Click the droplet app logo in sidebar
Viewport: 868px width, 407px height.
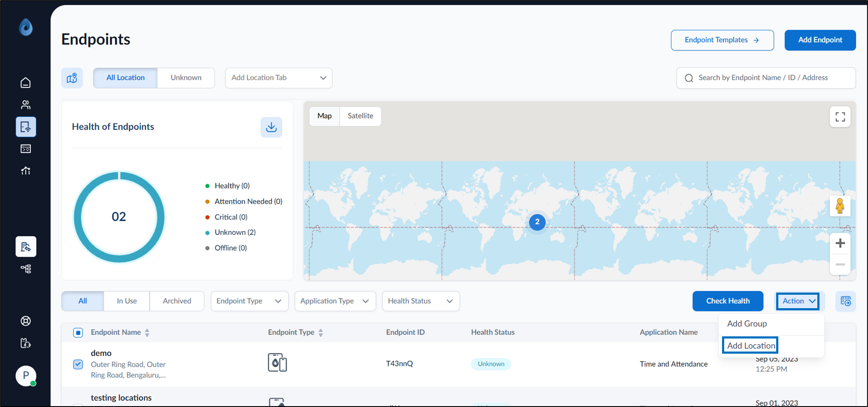pyautogui.click(x=26, y=27)
